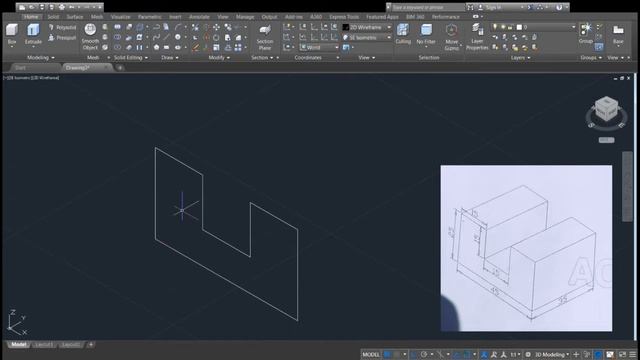Open the Visualize ribbon tab
Image resolution: width=640 pixels, height=360 pixels.
point(120,17)
